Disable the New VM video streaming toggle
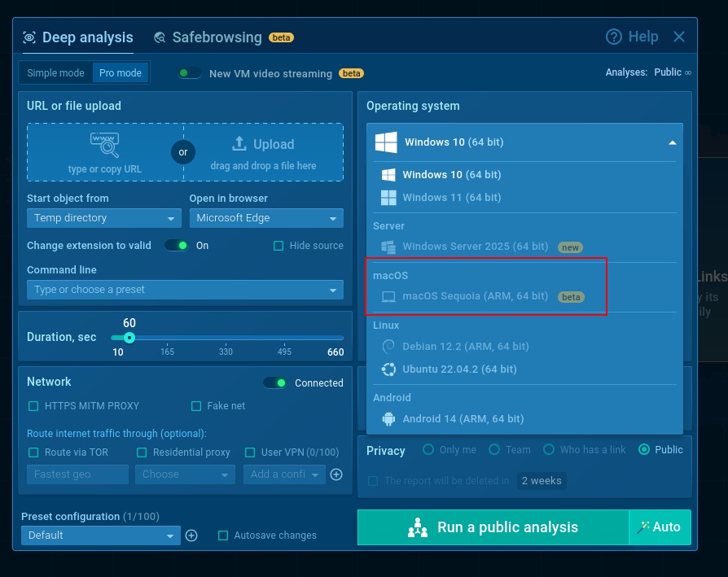The image size is (728, 577). coord(190,72)
